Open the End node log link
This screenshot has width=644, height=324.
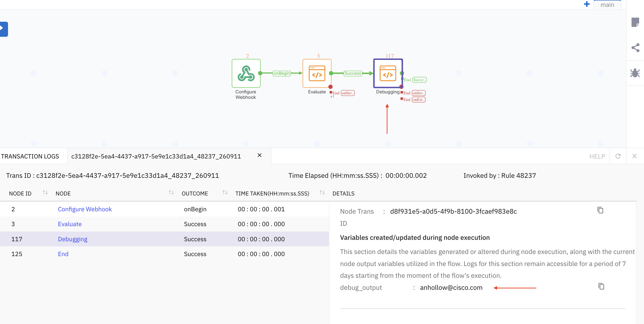point(63,254)
